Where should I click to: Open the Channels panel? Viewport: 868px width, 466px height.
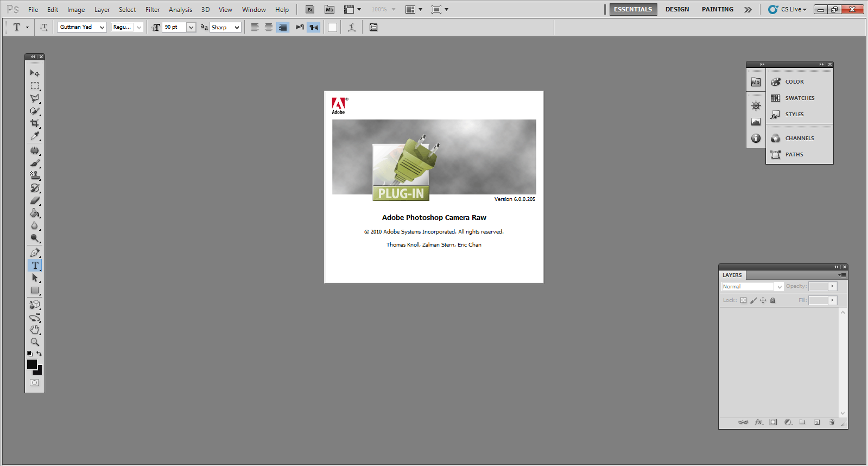coord(800,138)
